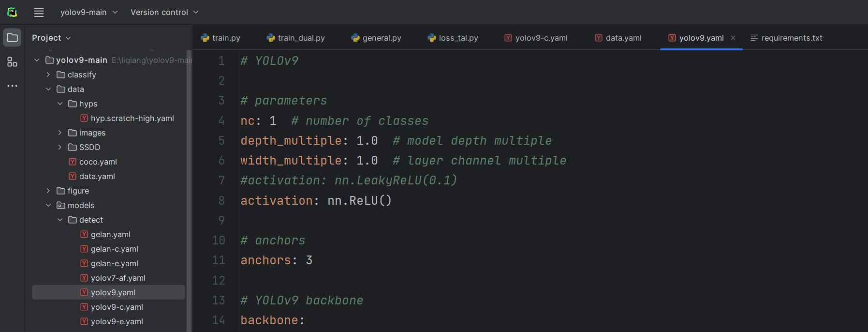Screen dimensions: 868x332
Task: Switch to the data.yaml editor tab
Action: (618, 38)
